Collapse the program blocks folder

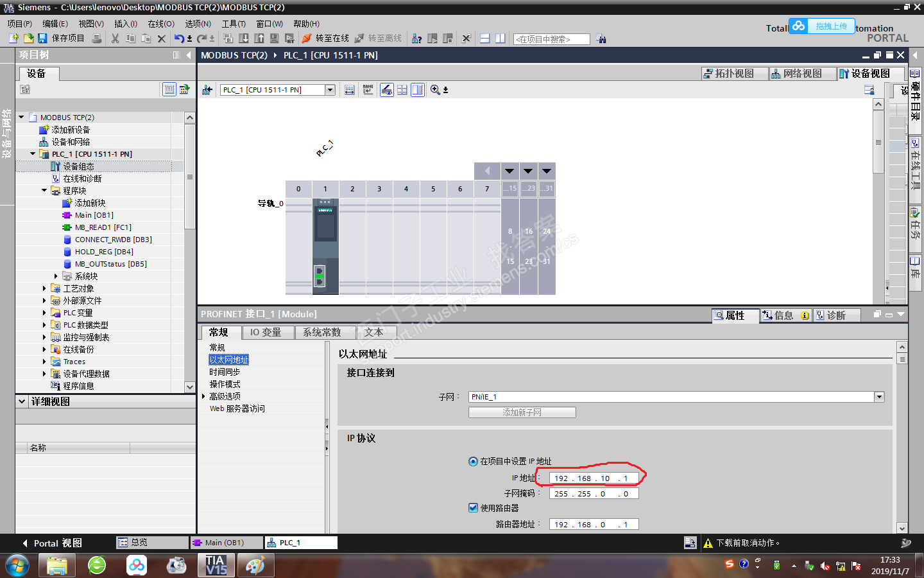pyautogui.click(x=44, y=190)
